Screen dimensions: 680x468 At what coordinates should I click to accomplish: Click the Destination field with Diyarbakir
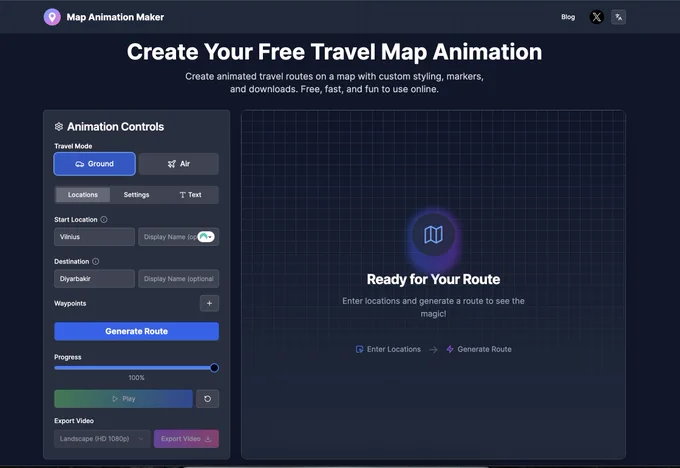click(x=95, y=279)
